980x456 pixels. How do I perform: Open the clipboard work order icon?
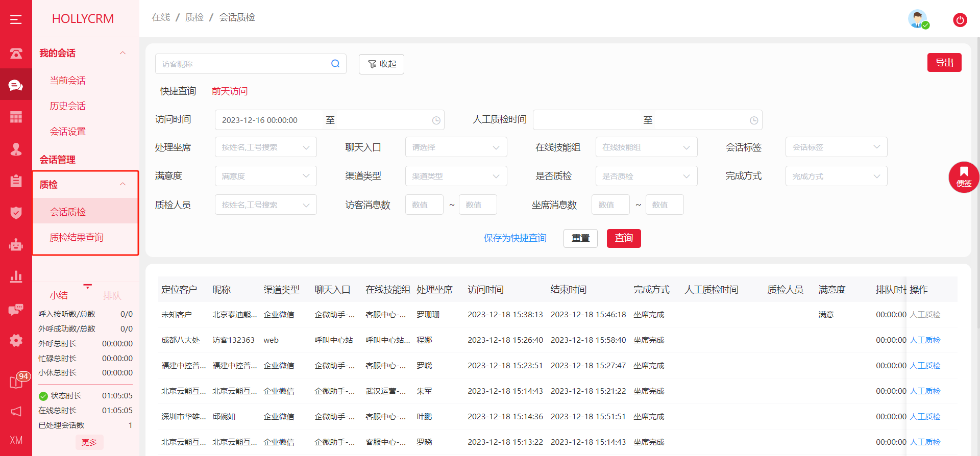click(x=16, y=181)
